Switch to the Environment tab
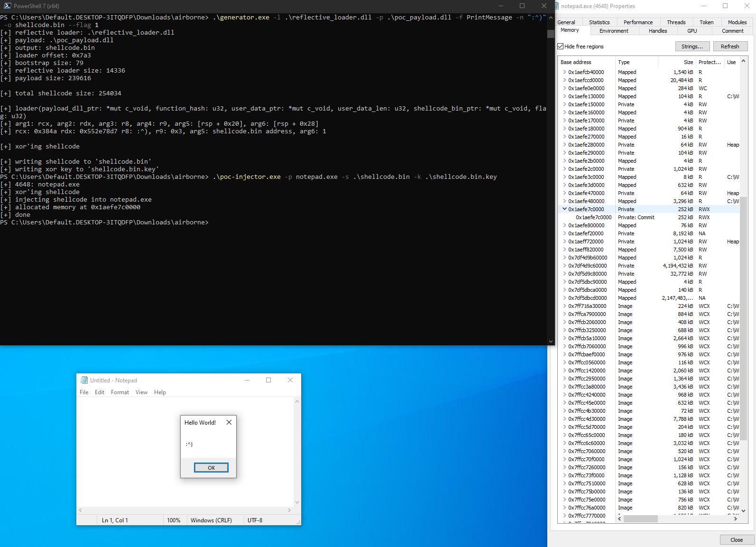The image size is (756, 547). point(614,31)
